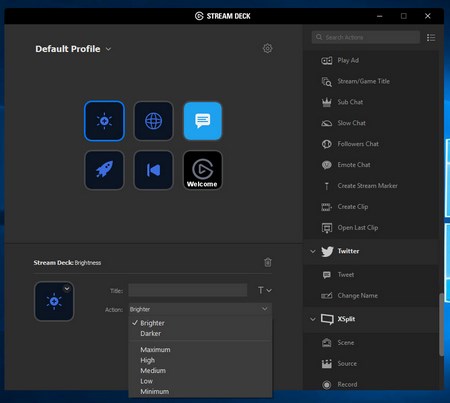This screenshot has width=450, height=403.
Task: Collapse the Twitter actions category
Action: (313, 251)
